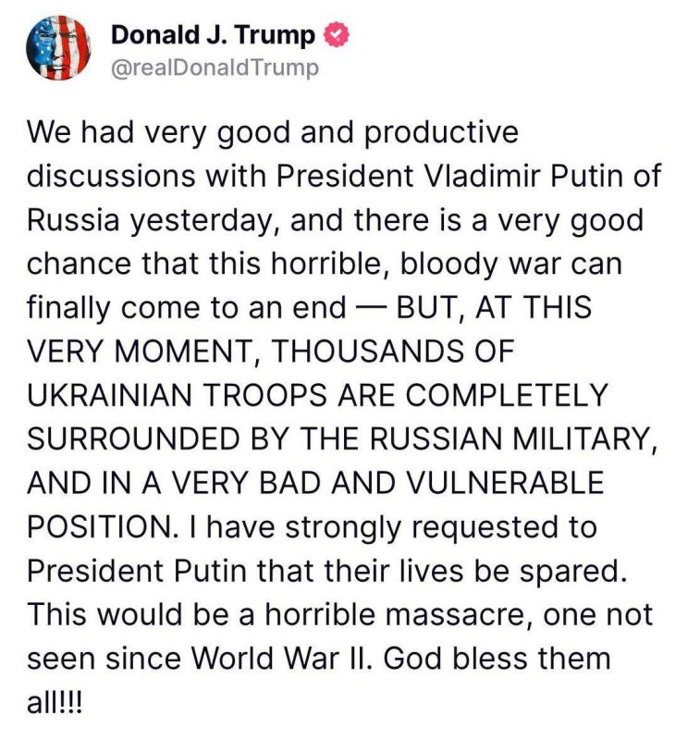The width and height of the screenshot is (700, 740).
Task: Open the @realDonaldTrump handle link
Action: pos(215,68)
